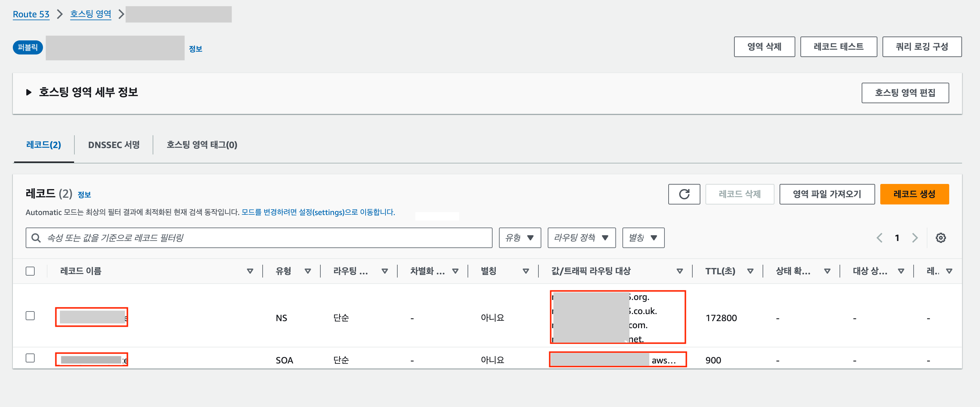Sort by 유형 column header arrow

(308, 271)
